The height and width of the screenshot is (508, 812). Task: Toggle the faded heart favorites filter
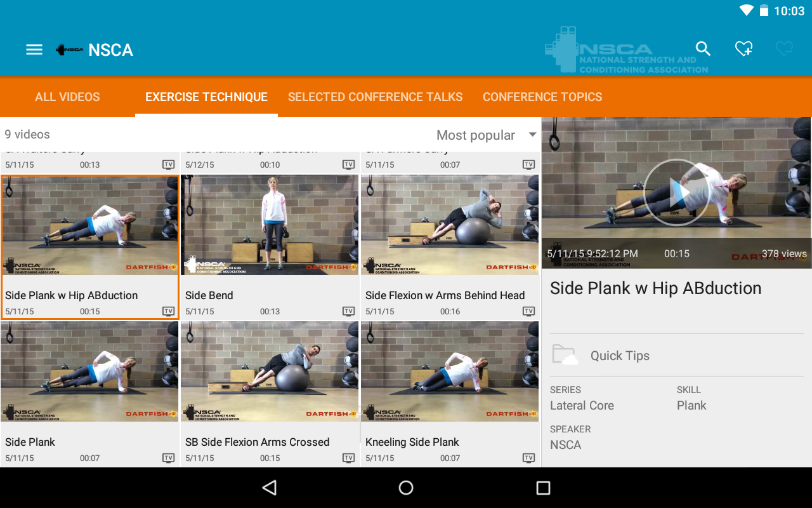pos(784,49)
